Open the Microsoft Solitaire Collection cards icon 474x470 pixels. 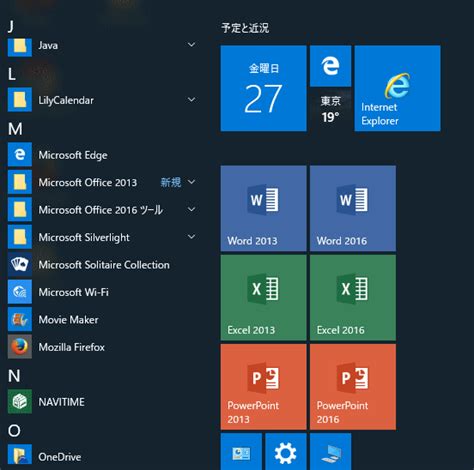pos(20,264)
